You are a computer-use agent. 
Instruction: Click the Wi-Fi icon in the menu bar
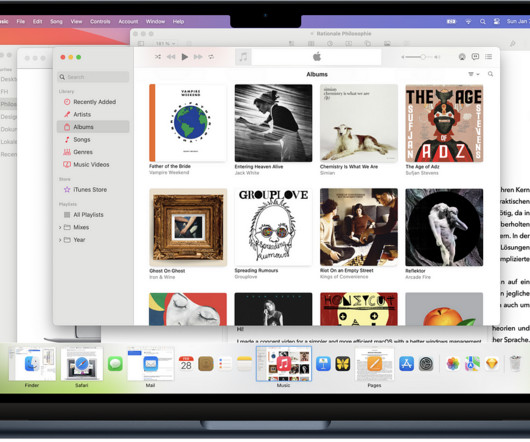[x=468, y=22]
